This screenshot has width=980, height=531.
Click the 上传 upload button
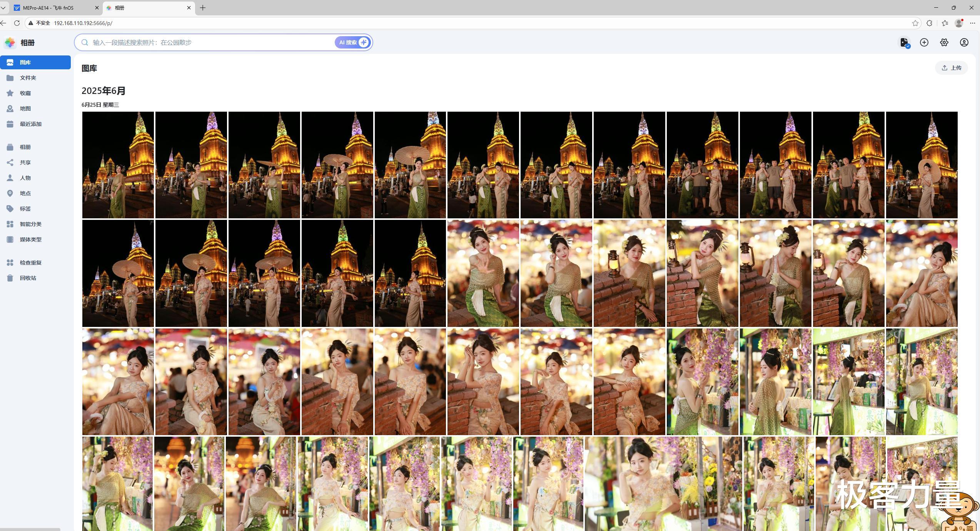coord(951,68)
